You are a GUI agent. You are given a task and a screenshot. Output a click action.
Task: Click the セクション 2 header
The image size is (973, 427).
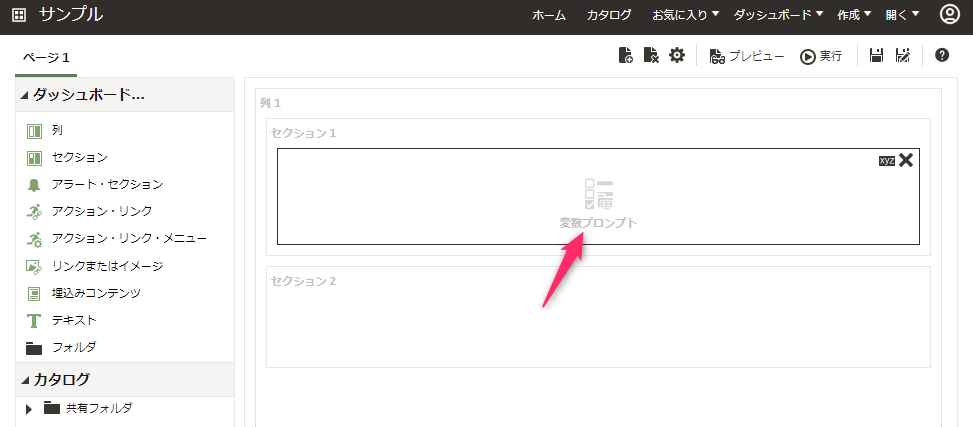303,281
